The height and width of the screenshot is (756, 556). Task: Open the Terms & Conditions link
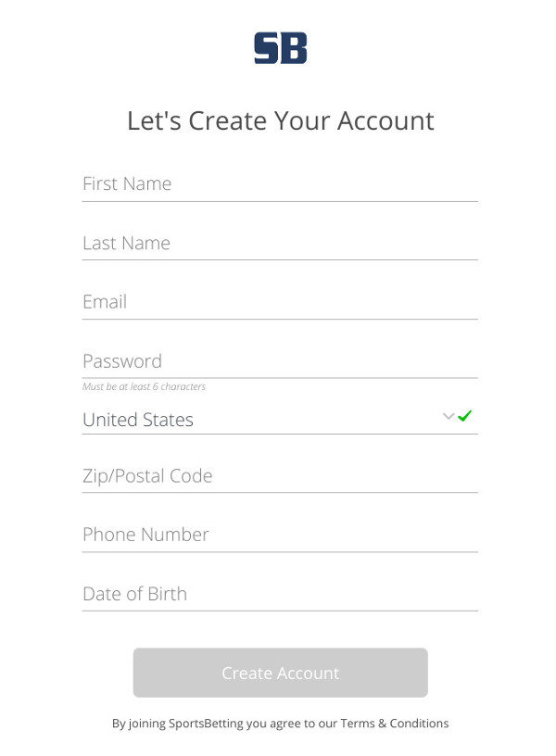pos(394,724)
